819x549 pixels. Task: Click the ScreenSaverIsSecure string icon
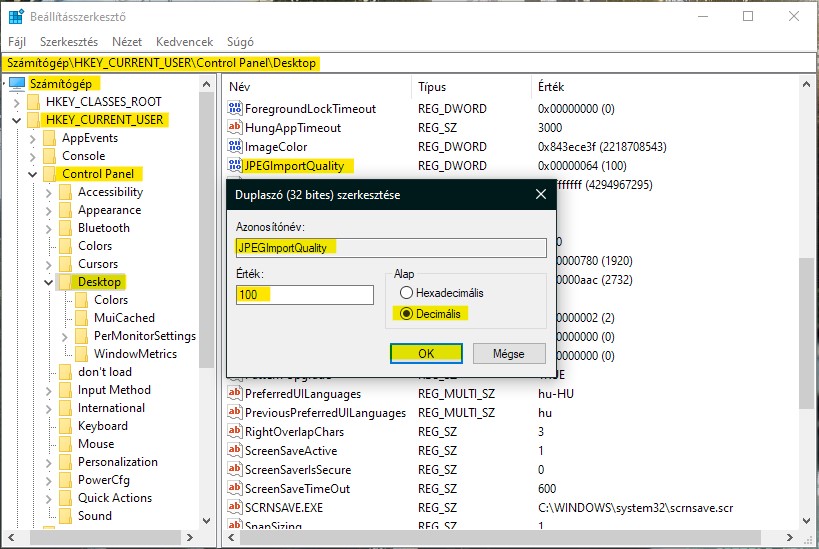(235, 469)
